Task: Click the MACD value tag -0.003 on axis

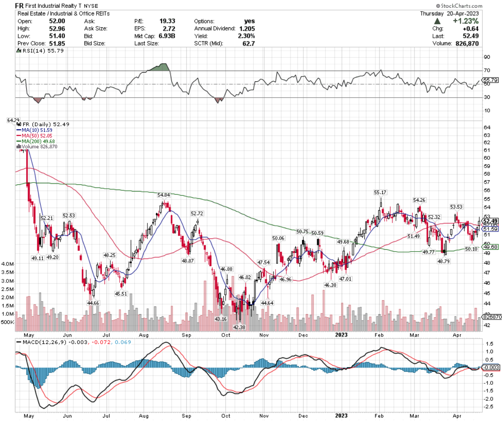Action: point(491,367)
